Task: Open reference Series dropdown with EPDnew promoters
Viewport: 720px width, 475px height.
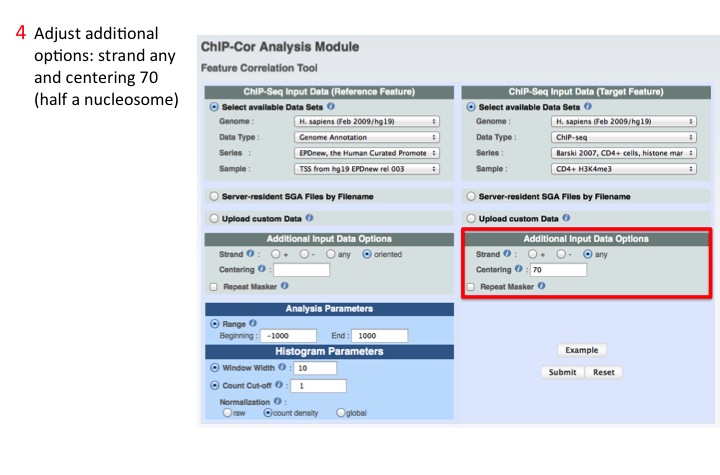Action: 367,153
